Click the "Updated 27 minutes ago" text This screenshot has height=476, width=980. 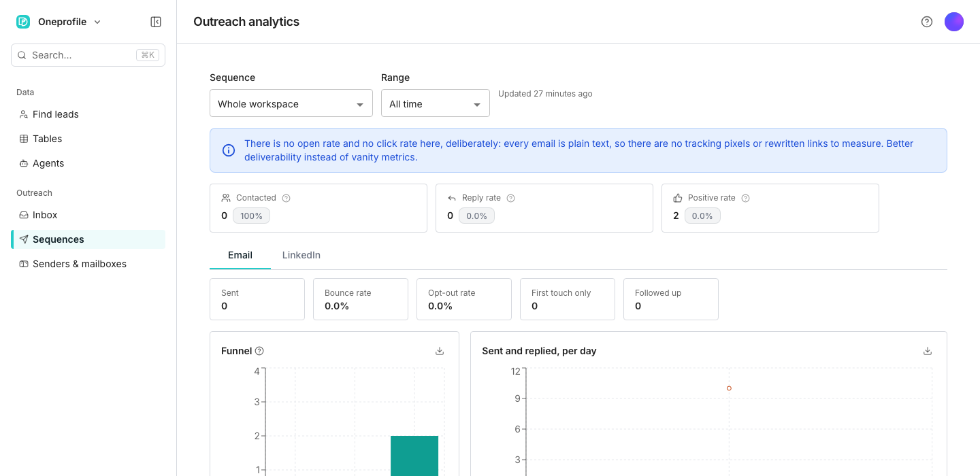[545, 94]
